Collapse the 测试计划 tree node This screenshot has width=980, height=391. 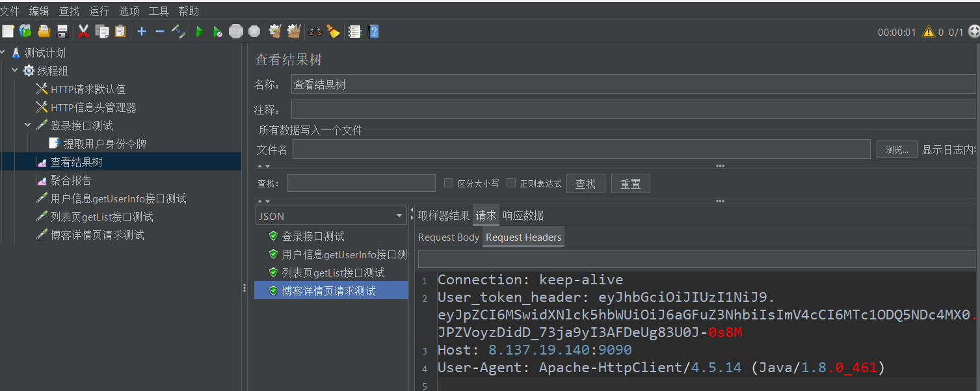(x=3, y=53)
